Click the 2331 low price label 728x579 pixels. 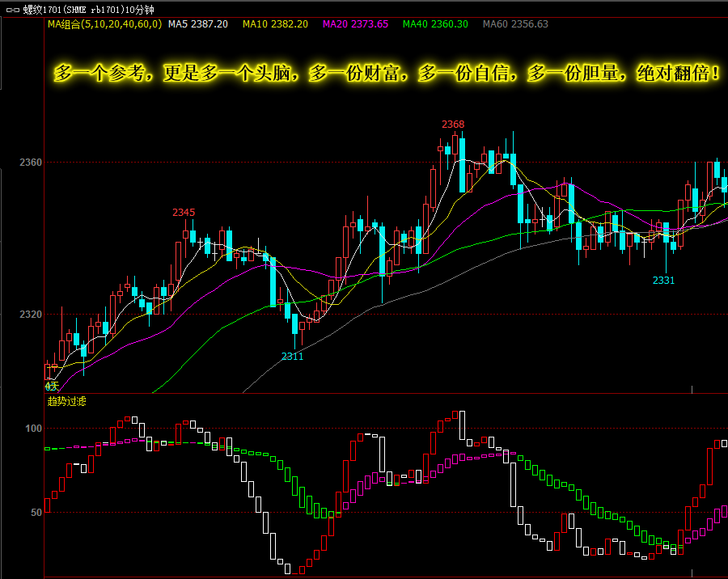[x=664, y=281]
